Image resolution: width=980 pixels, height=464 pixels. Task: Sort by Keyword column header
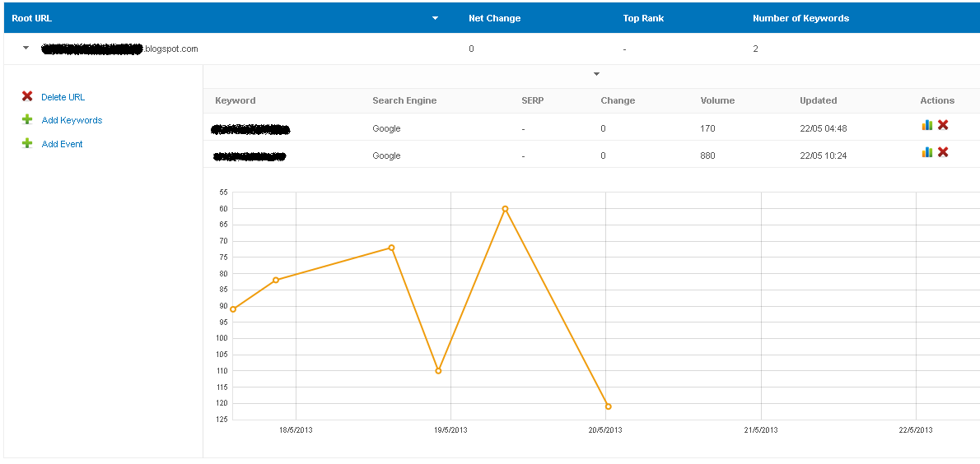tap(235, 100)
